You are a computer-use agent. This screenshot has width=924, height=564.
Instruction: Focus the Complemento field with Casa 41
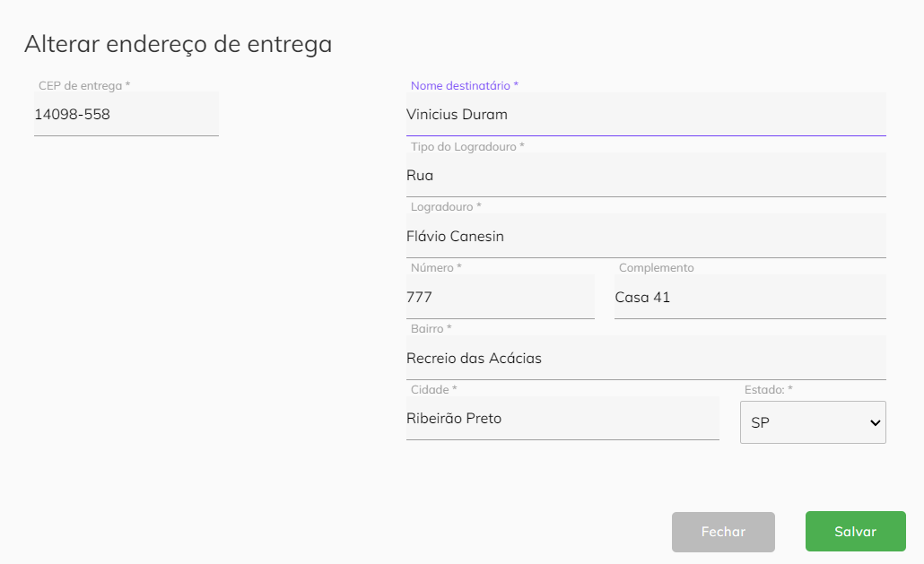click(x=750, y=297)
